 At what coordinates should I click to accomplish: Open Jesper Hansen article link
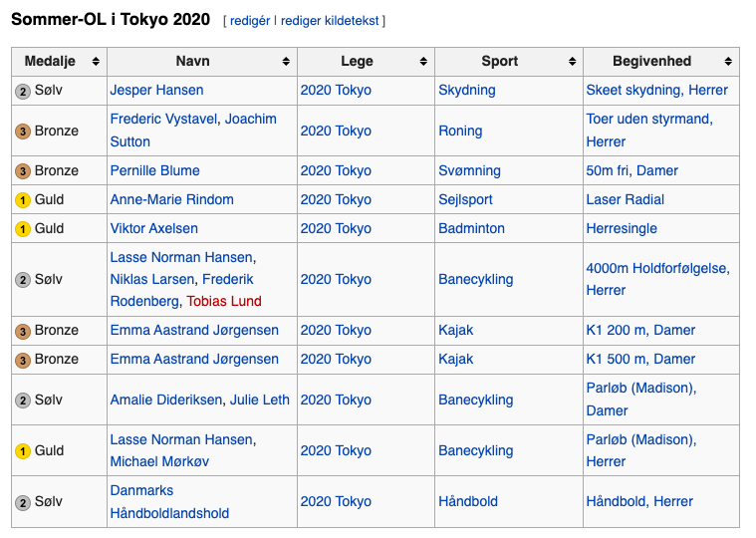click(x=156, y=90)
